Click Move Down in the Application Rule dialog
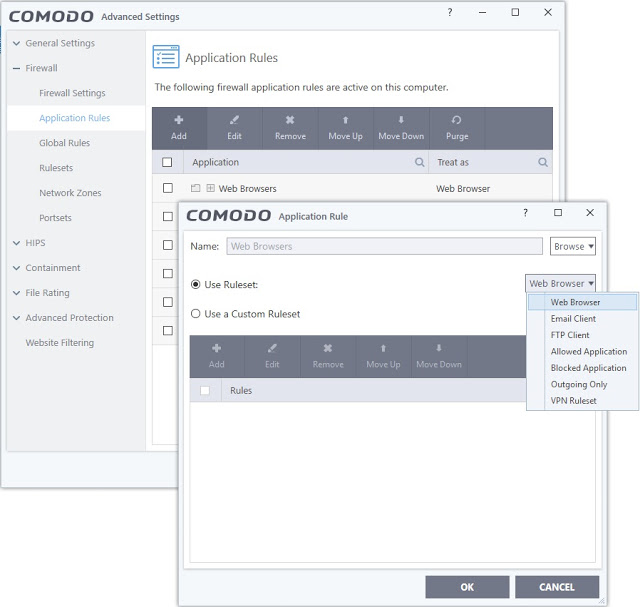This screenshot has width=640, height=607. 439,356
